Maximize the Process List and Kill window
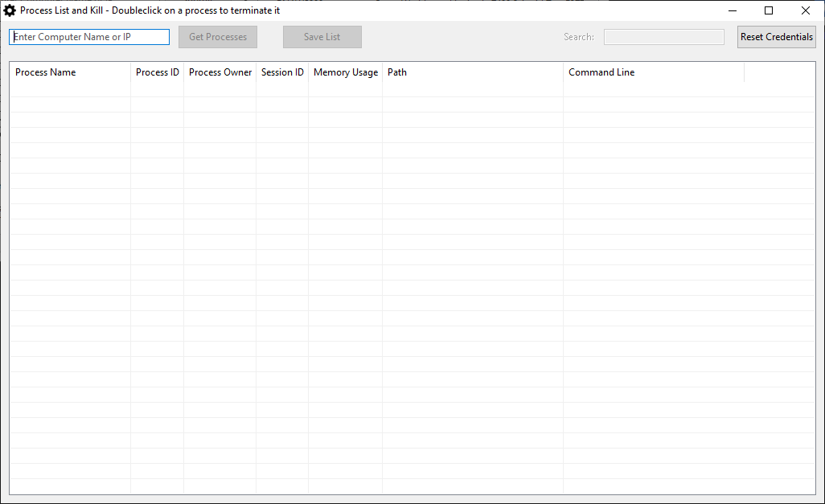The width and height of the screenshot is (825, 504). [x=769, y=10]
